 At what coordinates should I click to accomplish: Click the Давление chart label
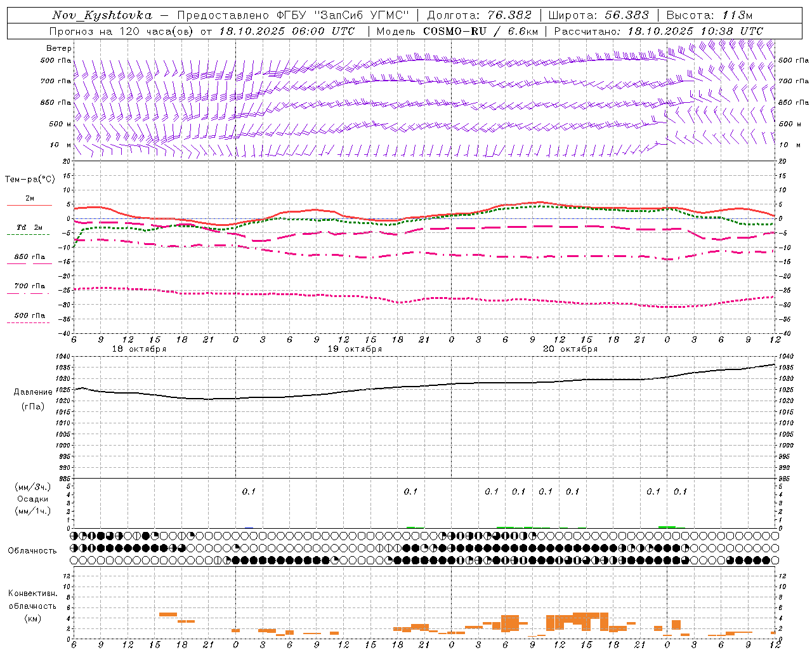click(33, 392)
